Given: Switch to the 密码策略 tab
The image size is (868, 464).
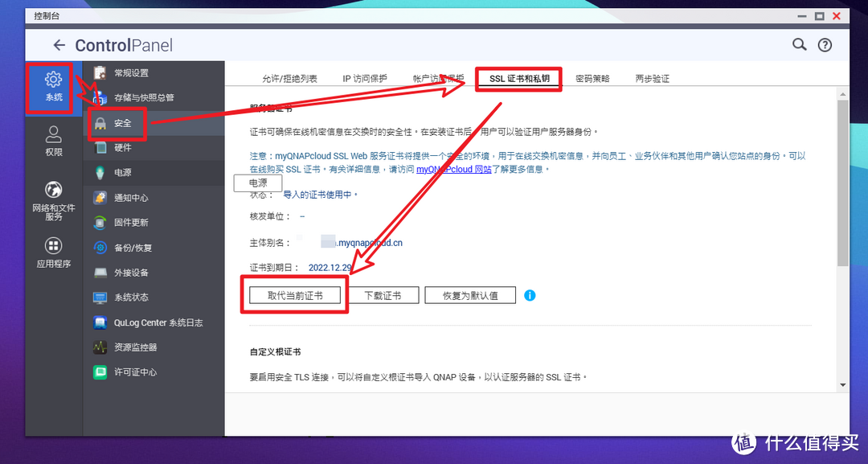Looking at the screenshot, I should 592,79.
